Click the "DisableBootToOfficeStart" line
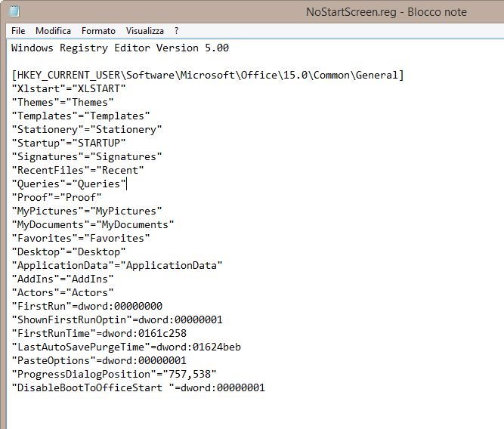This screenshot has height=429, width=504. tap(138, 388)
